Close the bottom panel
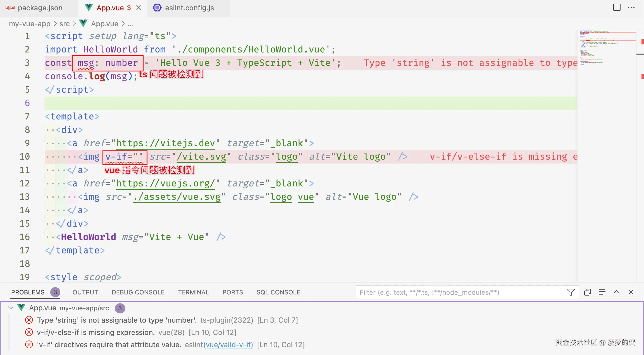 [631, 292]
